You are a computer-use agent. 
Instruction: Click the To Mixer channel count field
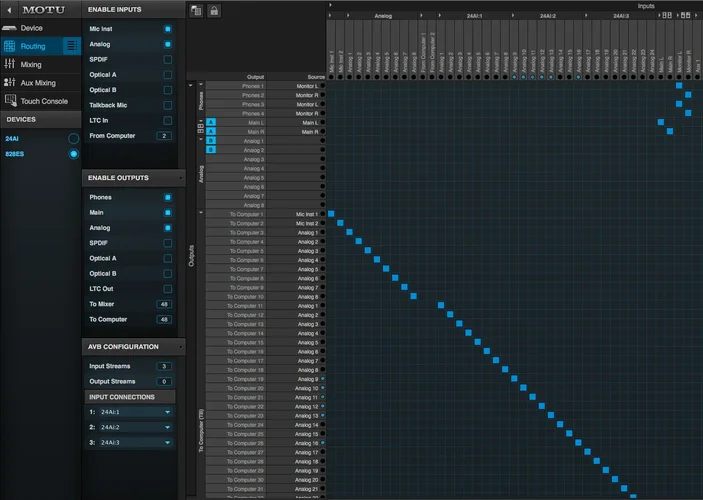pos(163,304)
